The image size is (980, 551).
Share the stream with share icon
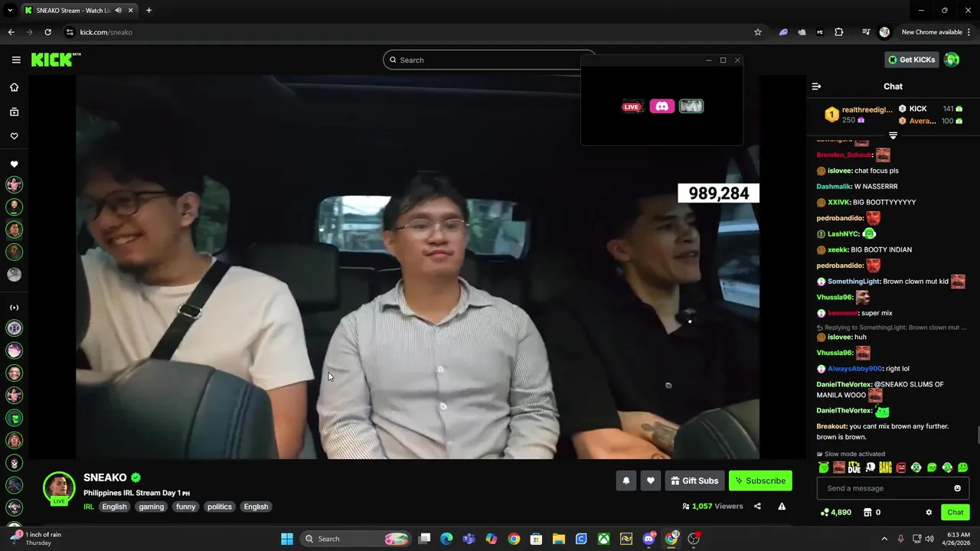click(757, 507)
